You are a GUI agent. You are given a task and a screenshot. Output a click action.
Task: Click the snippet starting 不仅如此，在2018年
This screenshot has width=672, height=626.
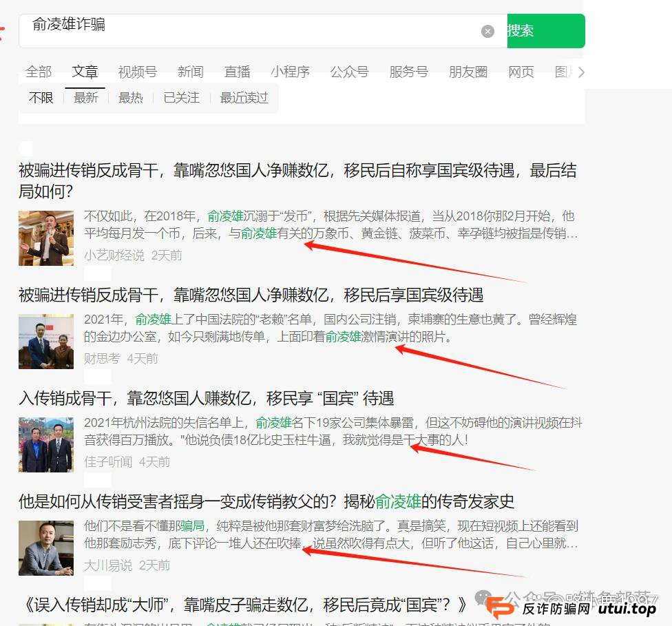[331, 225]
